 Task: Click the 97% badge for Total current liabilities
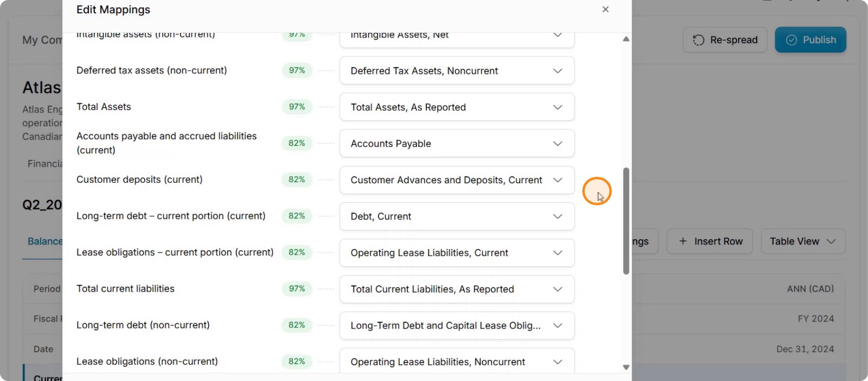pyautogui.click(x=297, y=289)
